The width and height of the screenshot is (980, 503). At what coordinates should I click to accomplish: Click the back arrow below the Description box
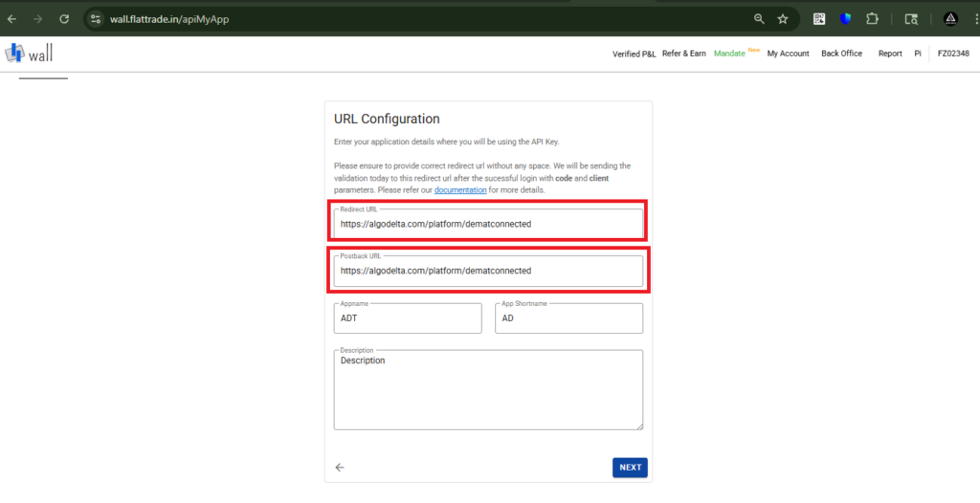pos(340,467)
